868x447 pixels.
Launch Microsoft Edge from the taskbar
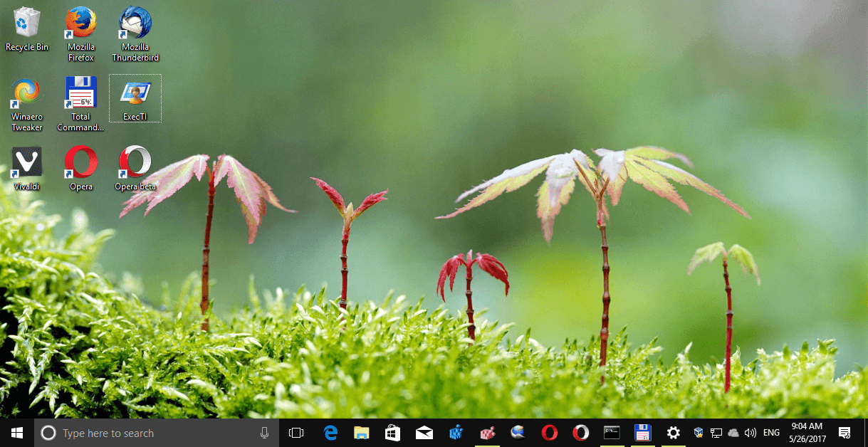(x=330, y=432)
